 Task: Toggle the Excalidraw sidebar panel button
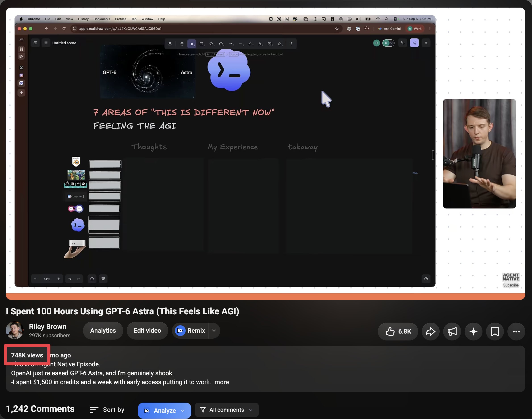(35, 43)
